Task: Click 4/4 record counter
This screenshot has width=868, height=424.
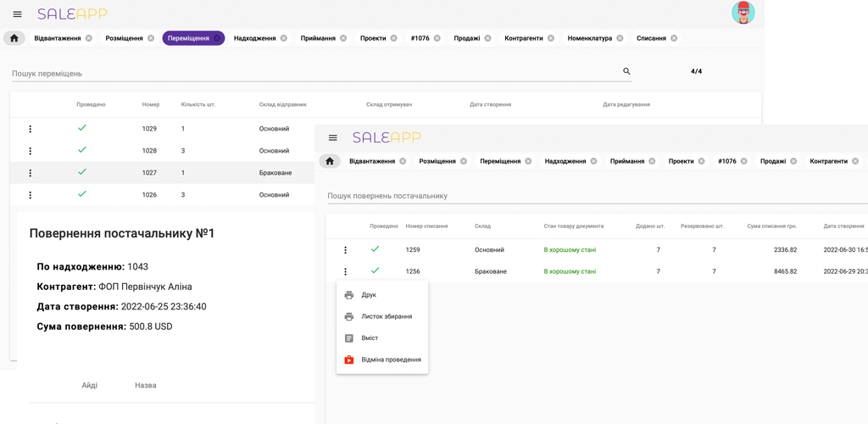Action: (x=697, y=71)
